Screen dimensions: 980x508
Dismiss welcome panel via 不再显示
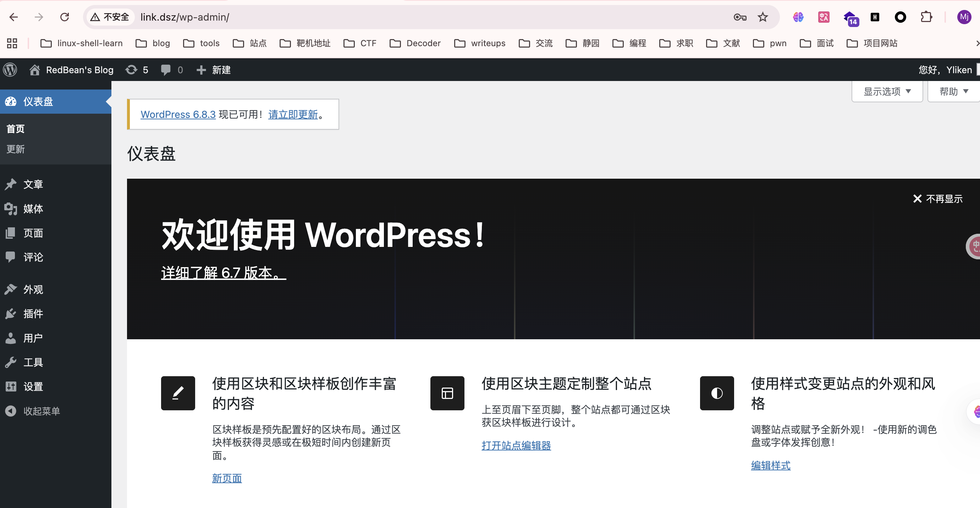coord(938,199)
